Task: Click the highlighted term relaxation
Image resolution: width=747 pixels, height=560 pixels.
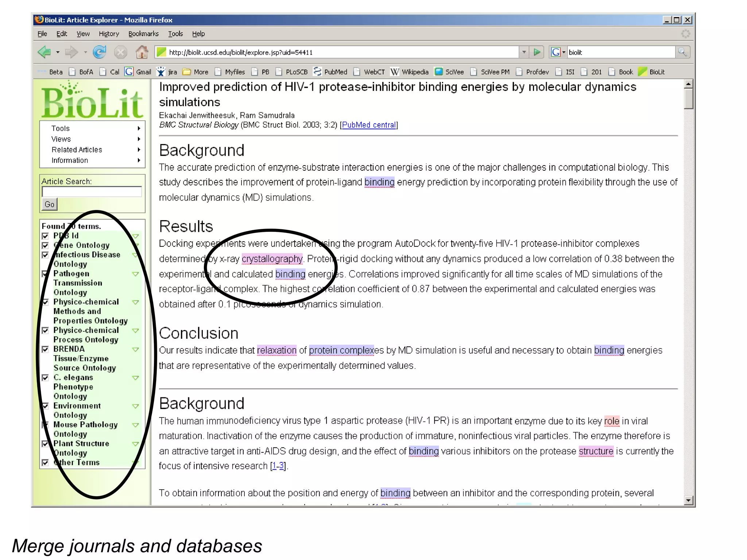Action: click(x=276, y=350)
